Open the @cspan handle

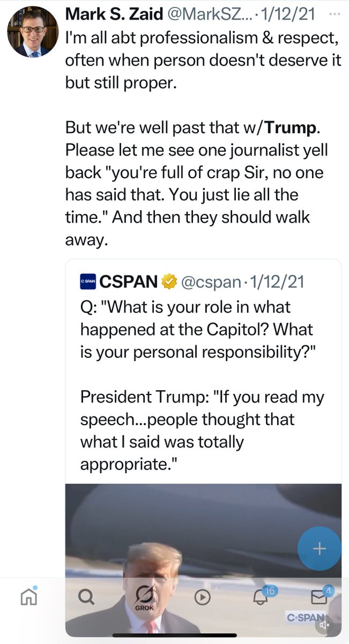coord(211,281)
